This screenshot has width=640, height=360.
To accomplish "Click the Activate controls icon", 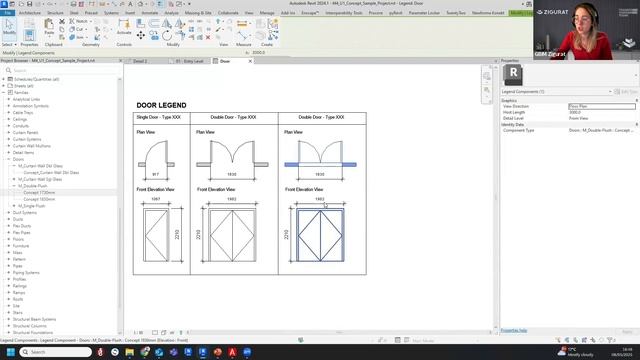I will click(x=124, y=26).
